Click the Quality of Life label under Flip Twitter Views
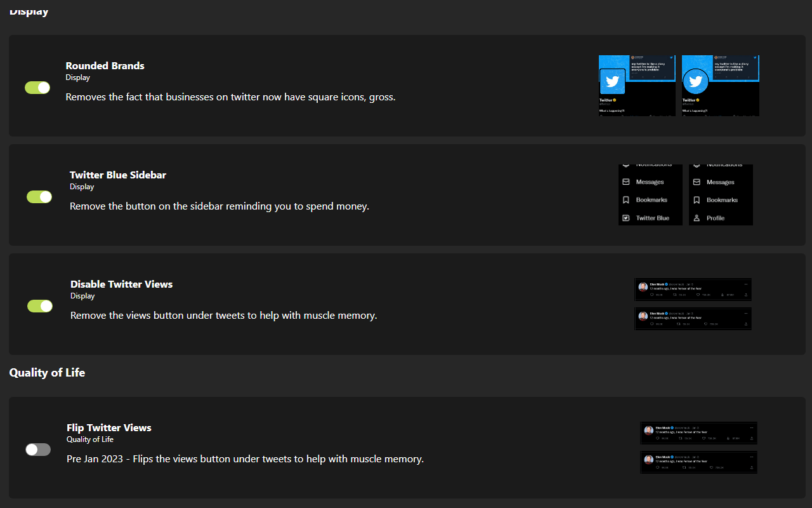The height and width of the screenshot is (508, 812). click(x=90, y=439)
